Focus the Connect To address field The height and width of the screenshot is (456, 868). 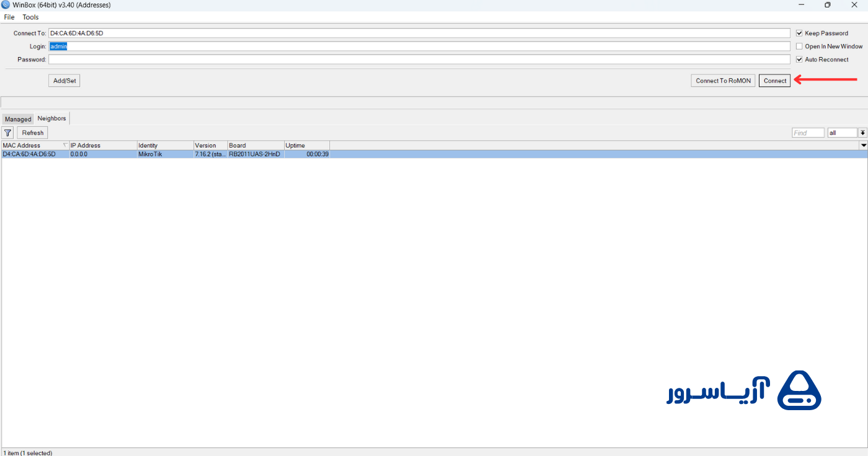coord(419,33)
